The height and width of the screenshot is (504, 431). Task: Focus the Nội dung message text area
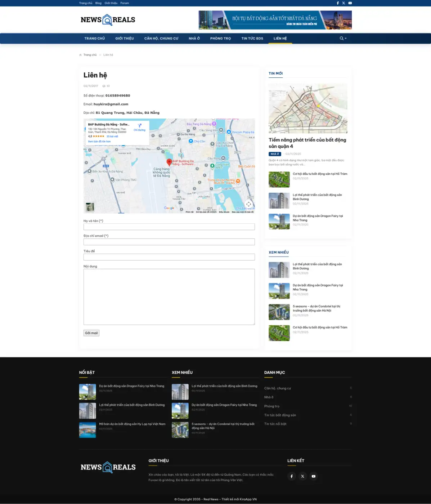169,297
